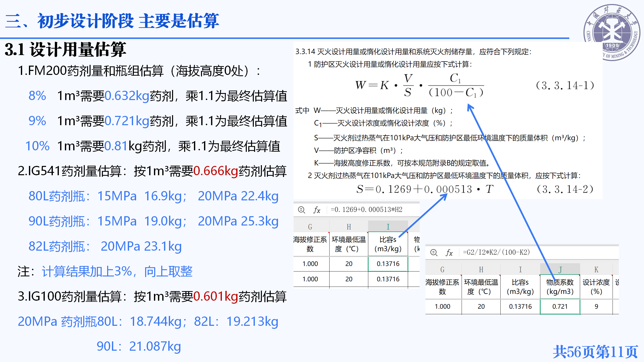Click the line 80L药剂瓶: 15MPa 16.9kg
Screen dimensions: 644x362
[107, 196]
